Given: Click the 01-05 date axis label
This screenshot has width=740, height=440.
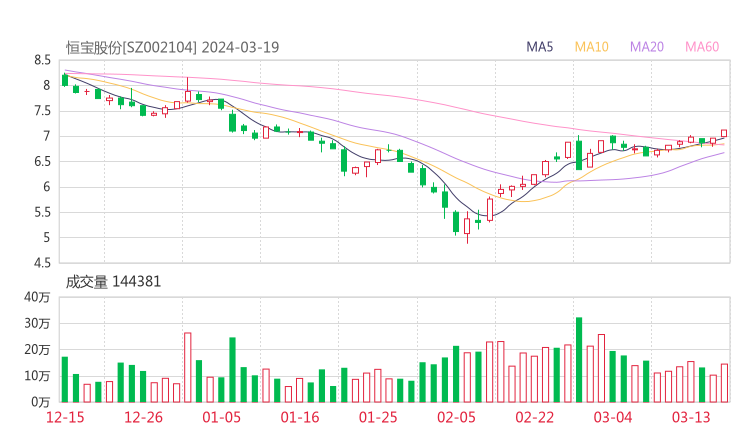Looking at the screenshot, I should pos(221,417).
